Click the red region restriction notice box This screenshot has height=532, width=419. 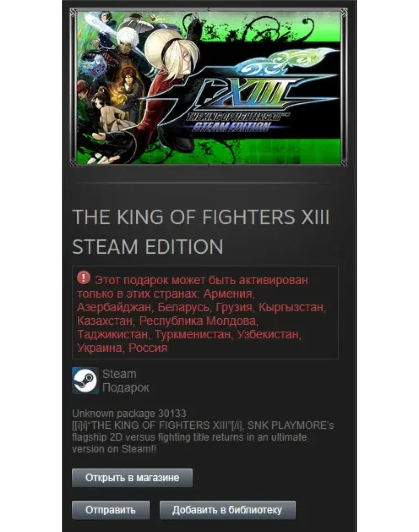205,312
